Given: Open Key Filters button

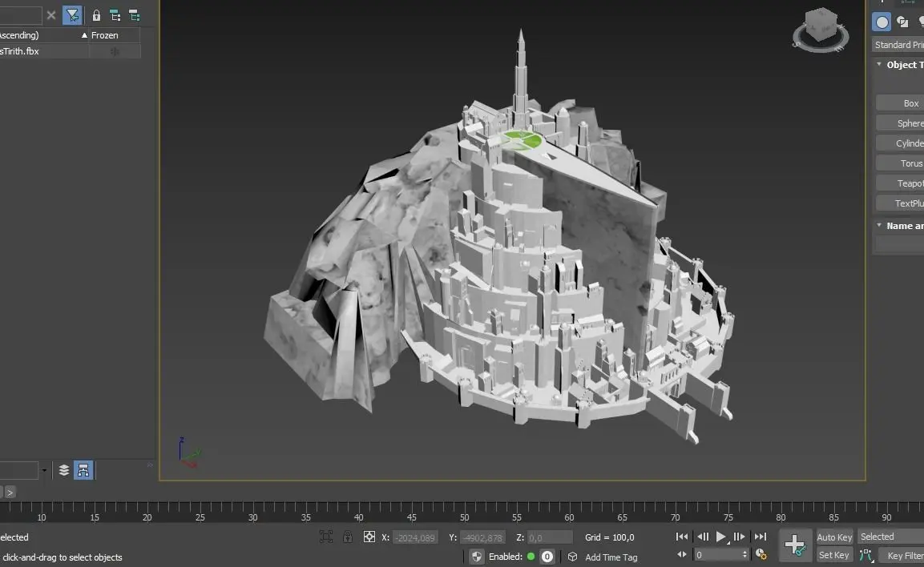Looking at the screenshot, I should click(901, 555).
